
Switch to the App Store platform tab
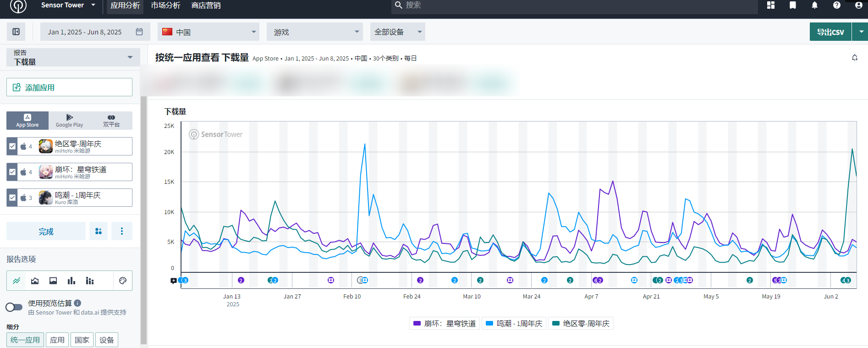(27, 121)
